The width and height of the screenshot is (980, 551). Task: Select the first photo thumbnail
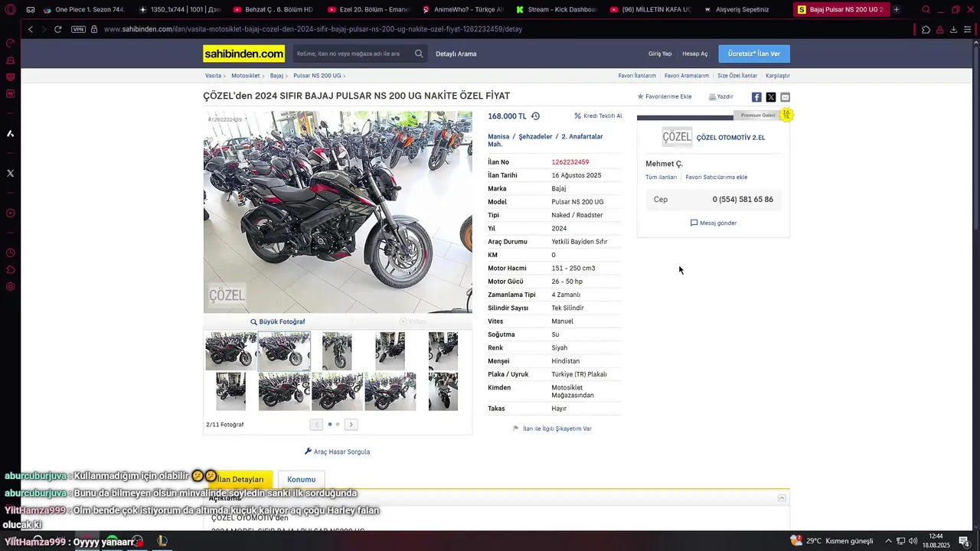(x=230, y=351)
